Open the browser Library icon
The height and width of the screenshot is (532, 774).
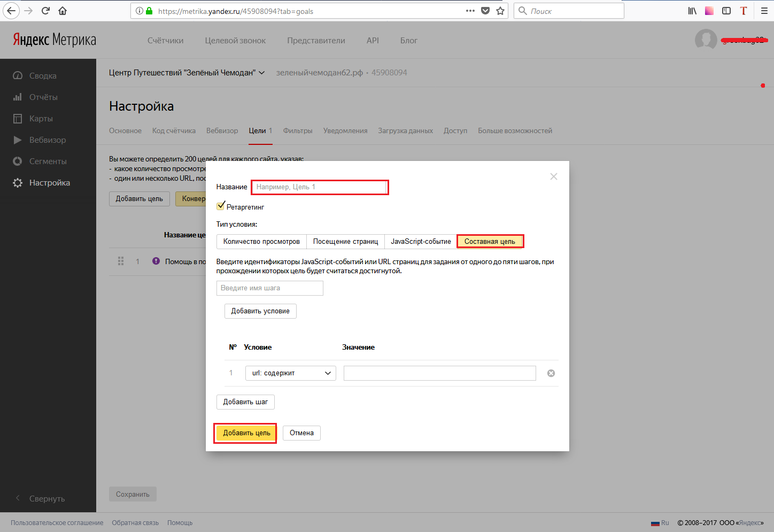click(x=692, y=11)
